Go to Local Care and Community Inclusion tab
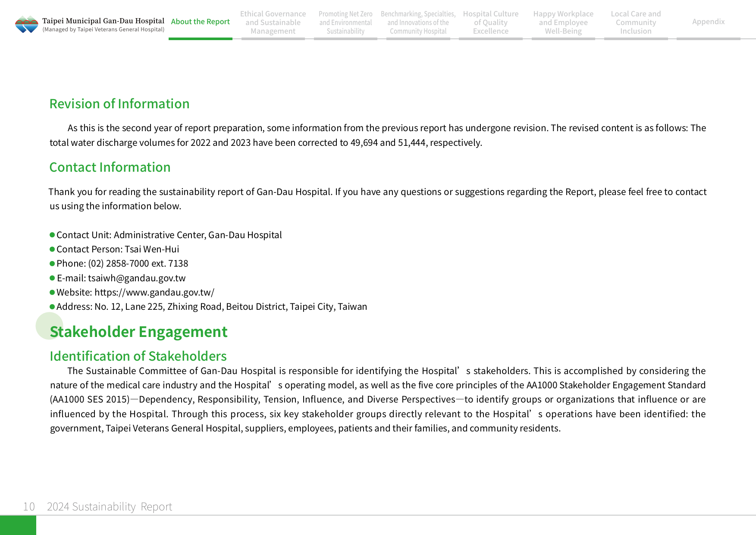Viewport: 756px width, 535px height. coord(636,22)
